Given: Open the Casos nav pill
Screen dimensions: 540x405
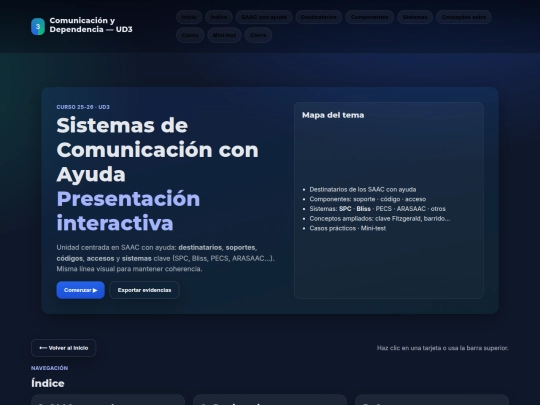Looking at the screenshot, I should click(x=190, y=35).
